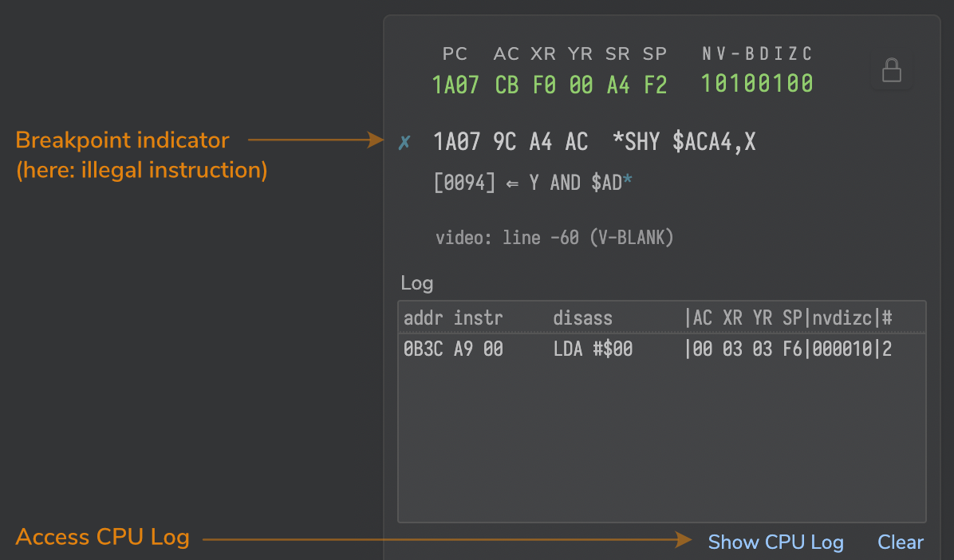Click the log header row addr instr
This screenshot has width=954, height=560.
tap(662, 317)
